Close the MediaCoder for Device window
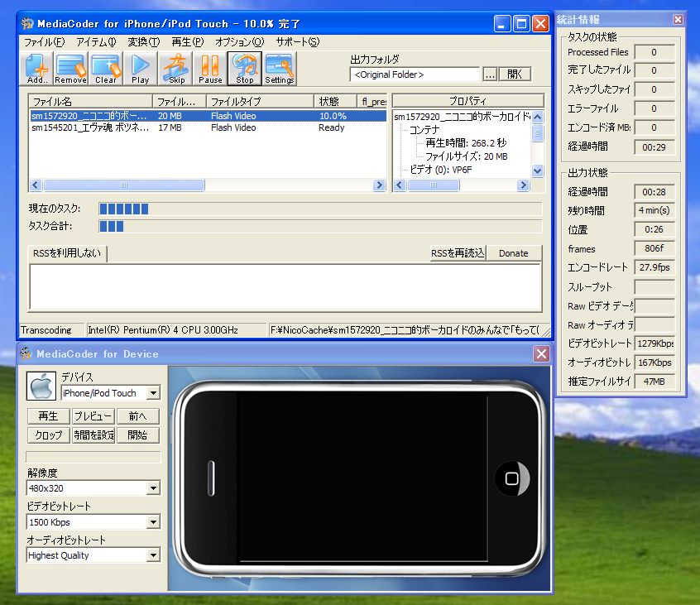This screenshot has height=605, width=700. coord(541,354)
